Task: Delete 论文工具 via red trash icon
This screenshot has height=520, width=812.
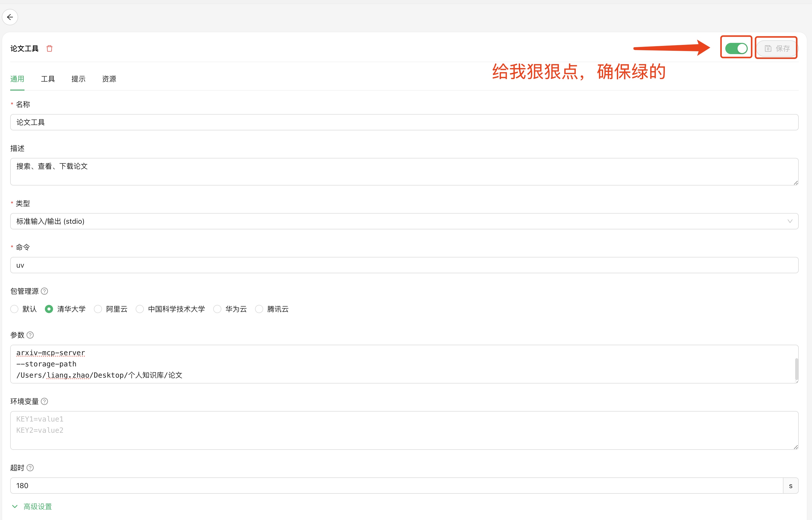Action: (x=50, y=48)
